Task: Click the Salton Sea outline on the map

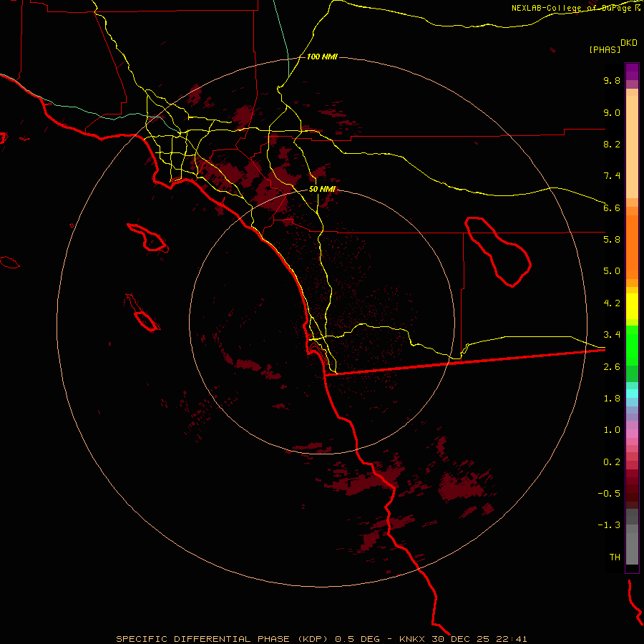Action: point(498,251)
